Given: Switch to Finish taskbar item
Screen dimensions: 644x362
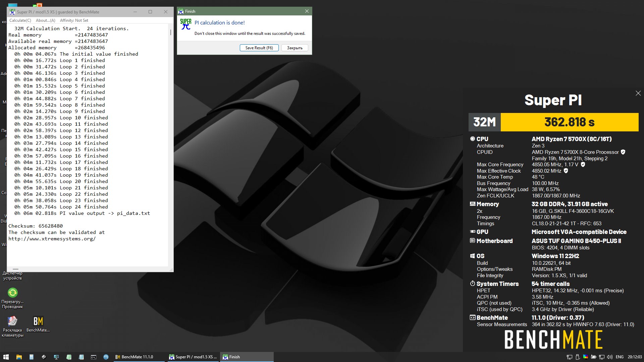Looking at the screenshot, I should tap(247, 357).
